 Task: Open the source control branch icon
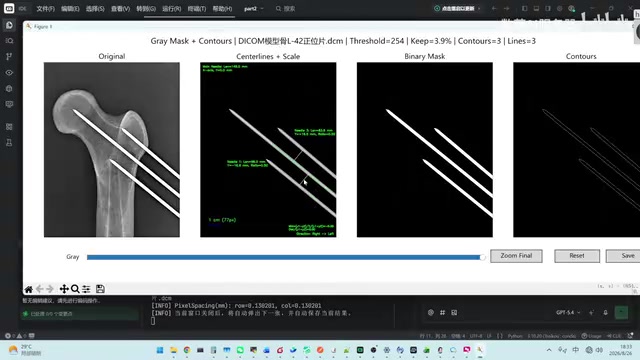click(x=9, y=57)
